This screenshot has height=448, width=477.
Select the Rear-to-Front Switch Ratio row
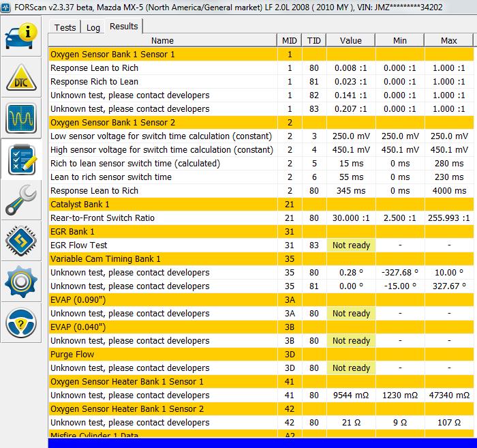tap(261, 218)
